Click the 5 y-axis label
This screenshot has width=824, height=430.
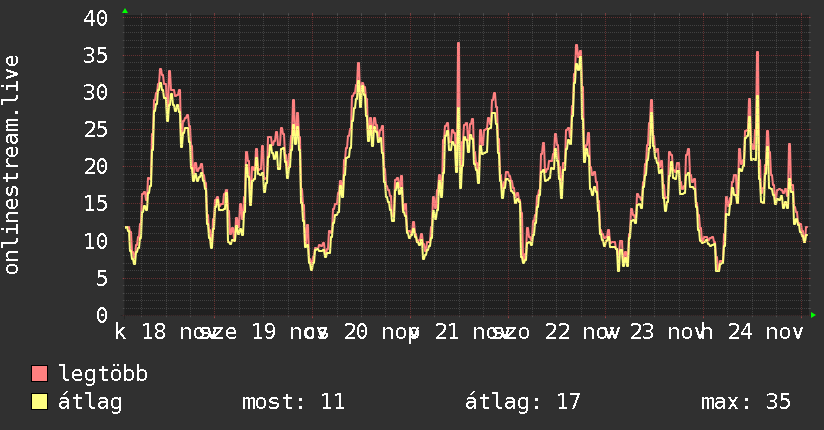[102, 279]
